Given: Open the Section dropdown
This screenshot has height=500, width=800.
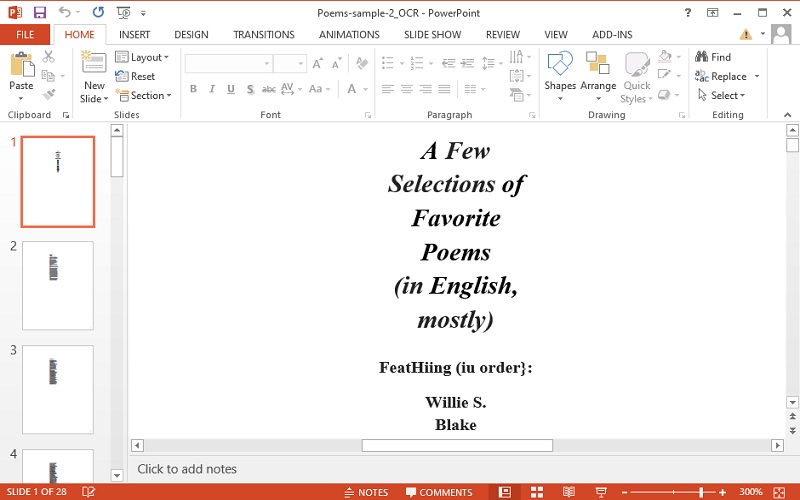Looking at the screenshot, I should coord(143,95).
